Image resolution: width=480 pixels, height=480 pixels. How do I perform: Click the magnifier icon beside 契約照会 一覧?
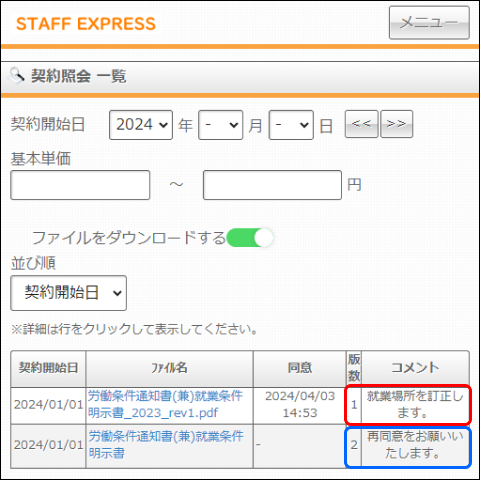[x=16, y=76]
